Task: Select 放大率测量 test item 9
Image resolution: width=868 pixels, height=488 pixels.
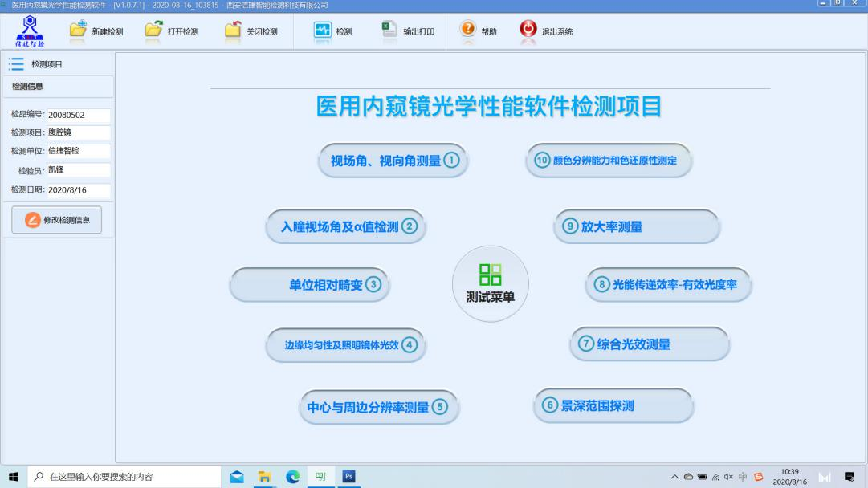Action: (637, 226)
